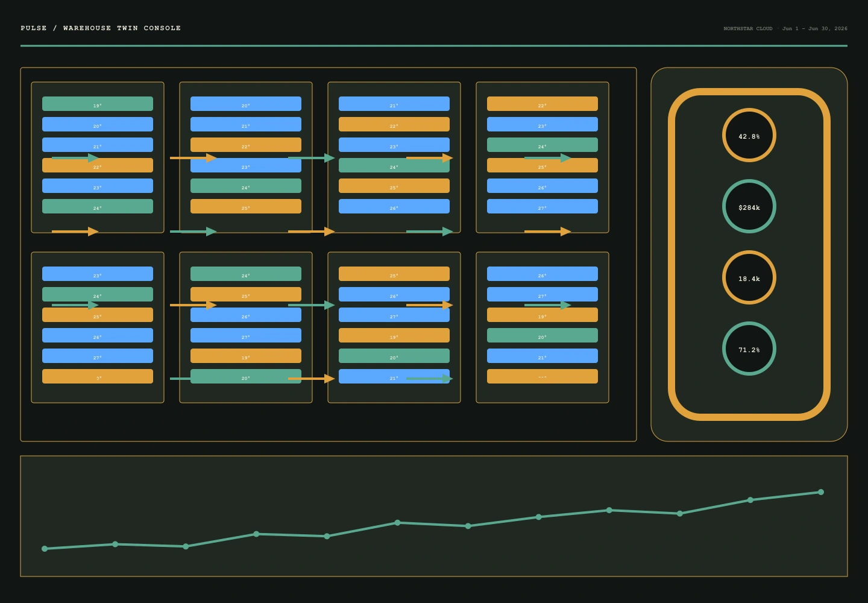
Task: Select the 23° bar heading its rack
Action: click(x=98, y=274)
